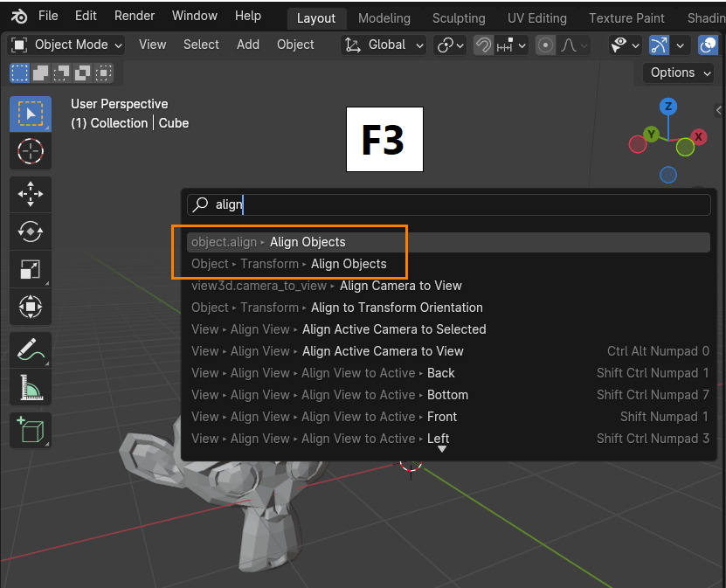
Task: Open transform pivot point dropdown
Action: (x=450, y=45)
